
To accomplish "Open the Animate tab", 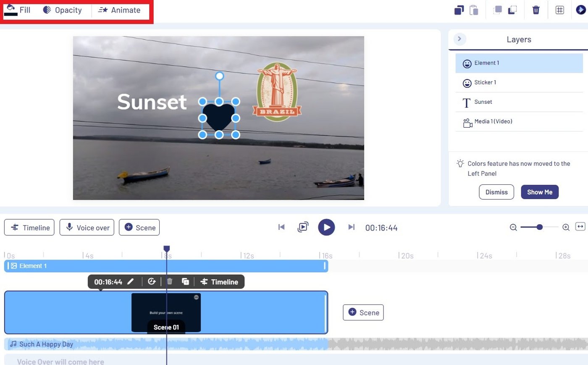I will click(x=120, y=10).
